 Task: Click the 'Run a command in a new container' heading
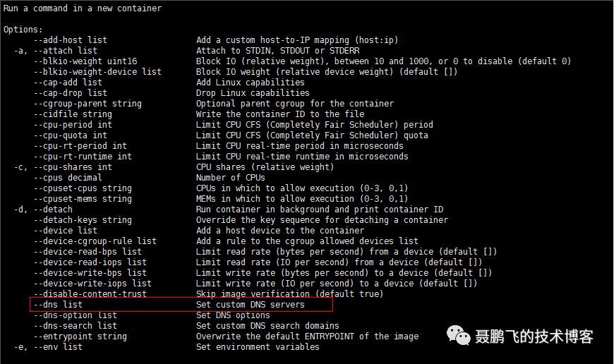pos(83,8)
